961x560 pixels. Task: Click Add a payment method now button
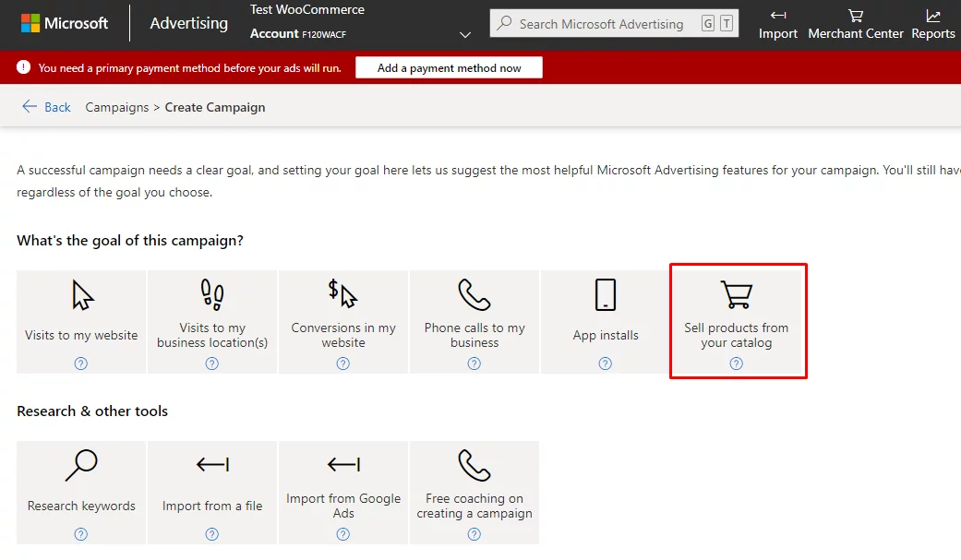(449, 68)
